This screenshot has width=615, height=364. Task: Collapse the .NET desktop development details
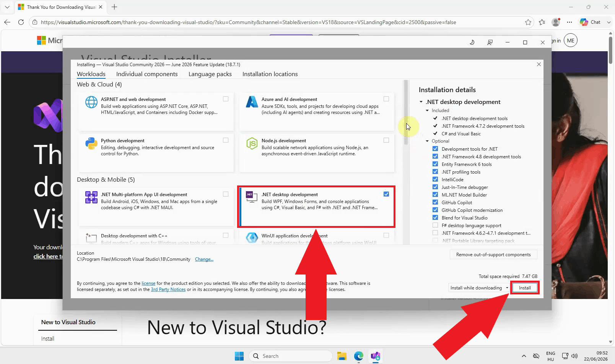click(421, 102)
